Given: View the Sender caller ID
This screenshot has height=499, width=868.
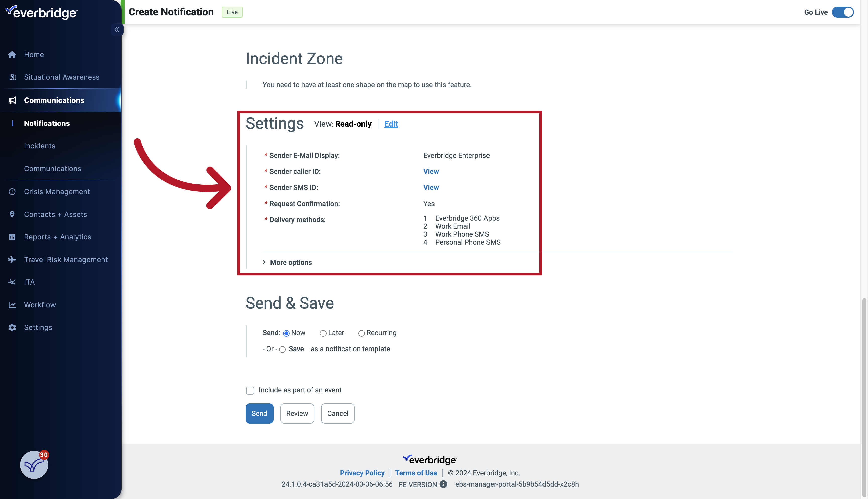Looking at the screenshot, I should click(430, 171).
